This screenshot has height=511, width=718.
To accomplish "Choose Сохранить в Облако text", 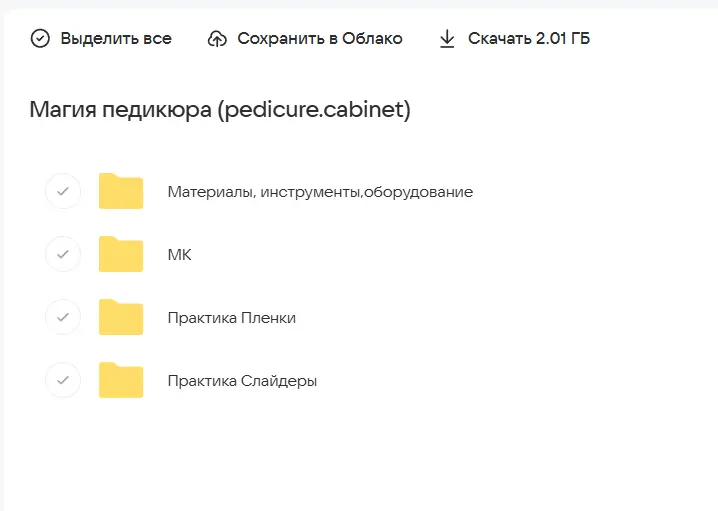I will click(319, 39).
